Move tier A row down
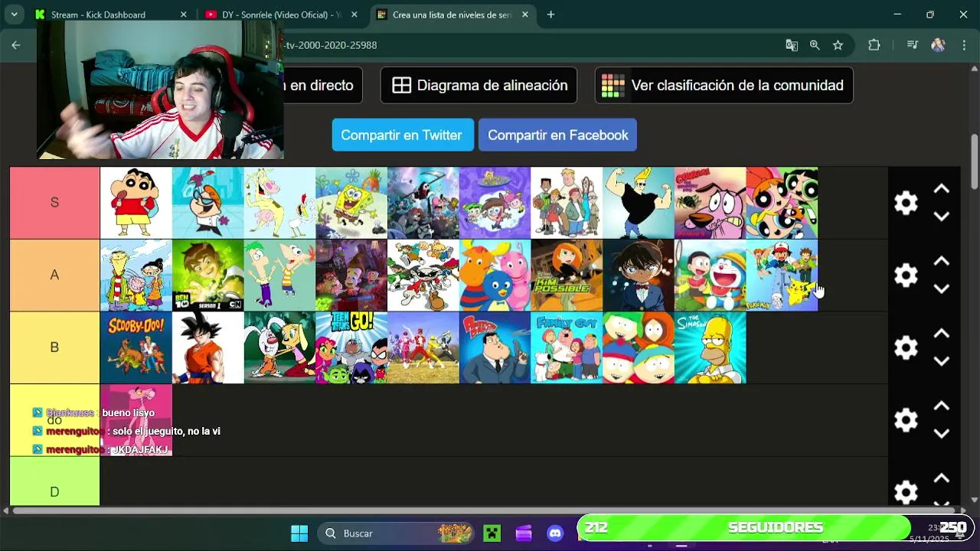Viewport: 980px width, 551px height. (x=942, y=289)
